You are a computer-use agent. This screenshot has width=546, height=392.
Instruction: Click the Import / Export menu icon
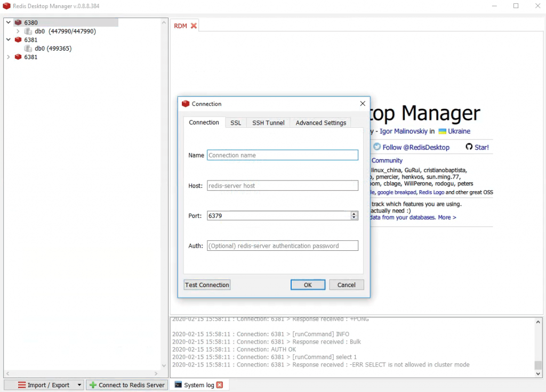(22, 385)
